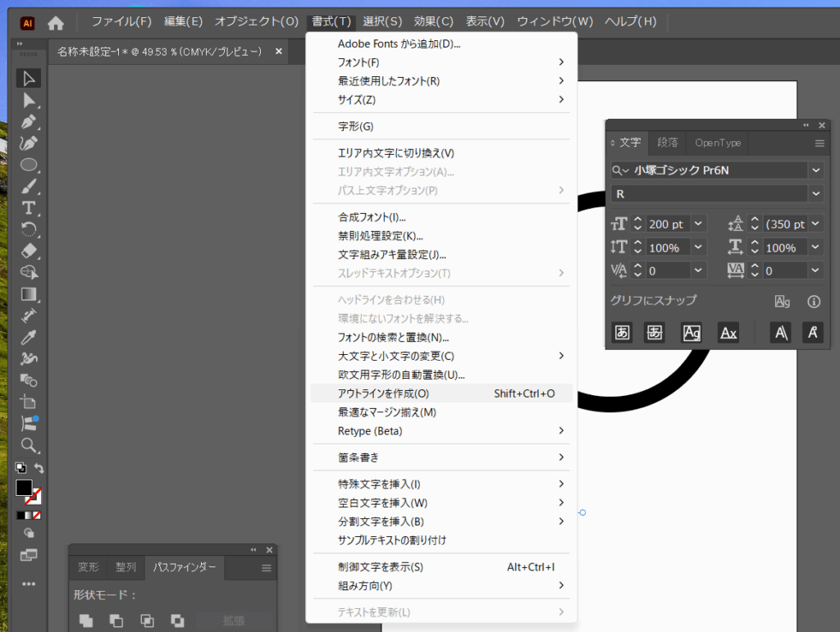Toggle the first glyph snap button (あ)

(x=623, y=332)
